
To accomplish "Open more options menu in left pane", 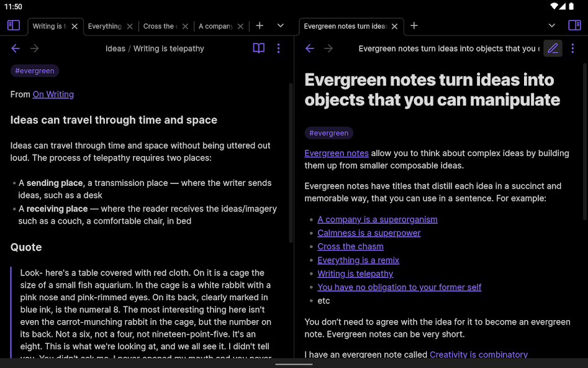I will (x=278, y=48).
